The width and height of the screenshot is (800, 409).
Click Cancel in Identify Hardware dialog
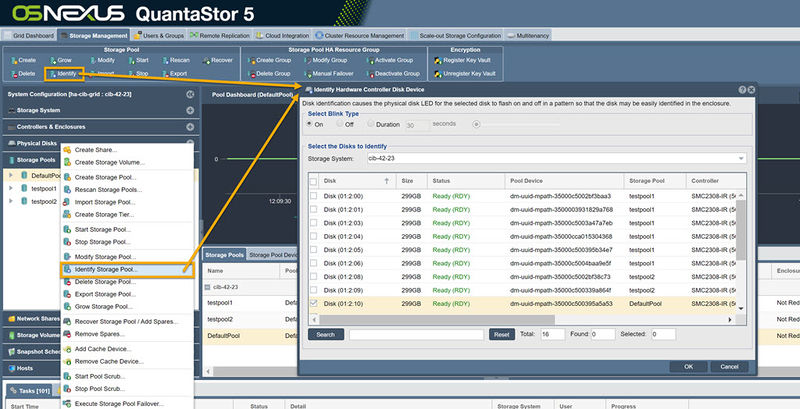click(x=729, y=367)
